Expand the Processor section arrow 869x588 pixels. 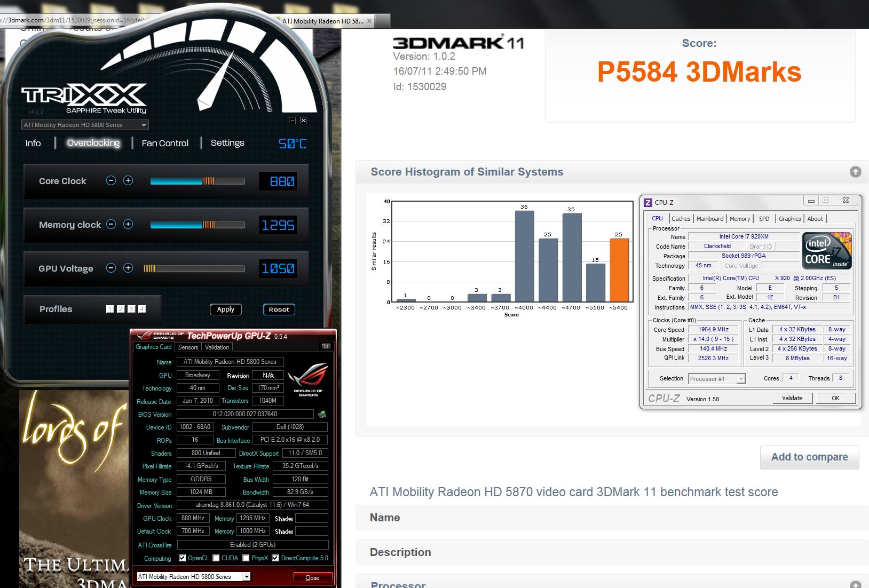(x=855, y=585)
